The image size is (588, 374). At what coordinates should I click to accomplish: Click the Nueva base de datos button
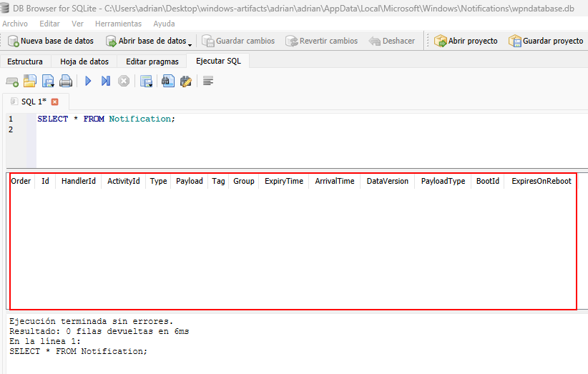coord(50,41)
